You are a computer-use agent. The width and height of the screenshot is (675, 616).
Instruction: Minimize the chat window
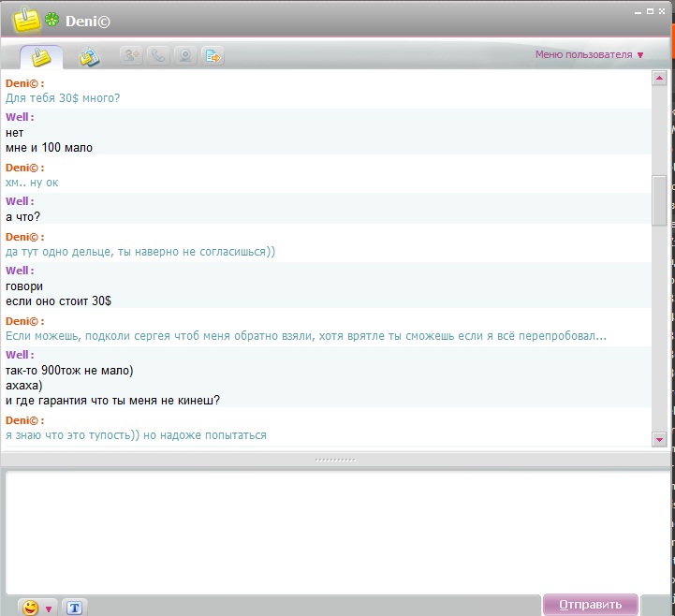coord(638,11)
